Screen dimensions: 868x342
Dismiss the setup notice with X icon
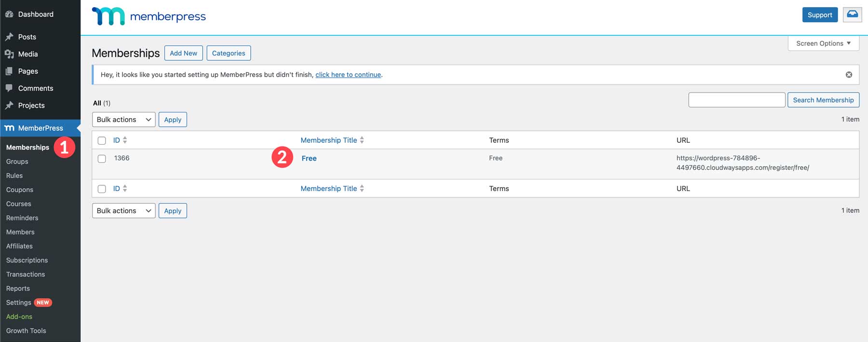pyautogui.click(x=849, y=75)
